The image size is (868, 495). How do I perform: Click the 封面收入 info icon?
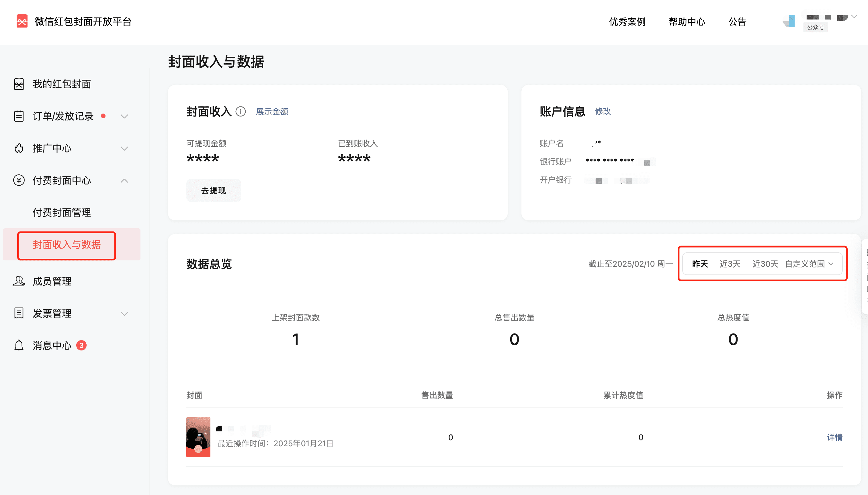[241, 112]
